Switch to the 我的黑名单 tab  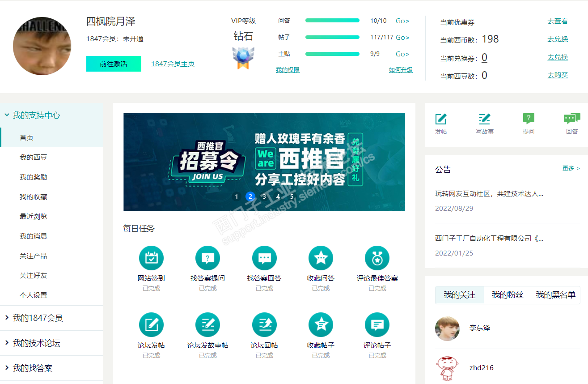pyautogui.click(x=556, y=295)
